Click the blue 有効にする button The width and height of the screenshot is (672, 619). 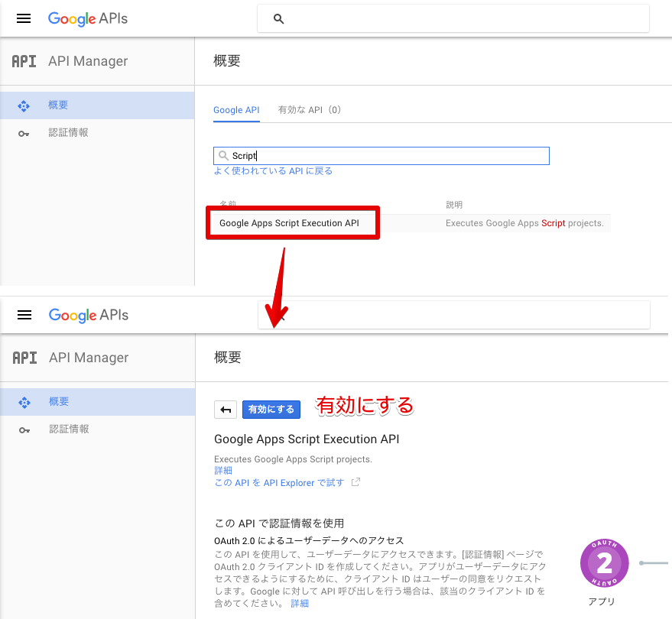[x=271, y=410]
